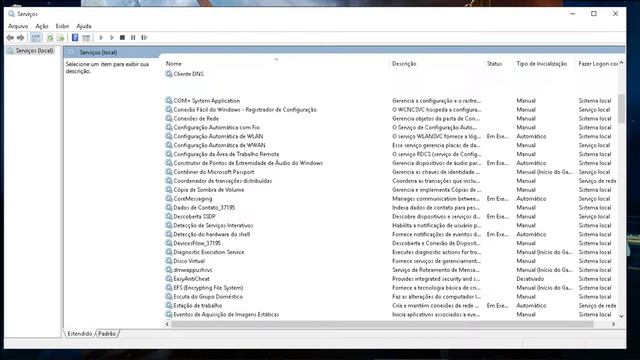Click gear icon beside Conexões de Rede

coord(169,118)
